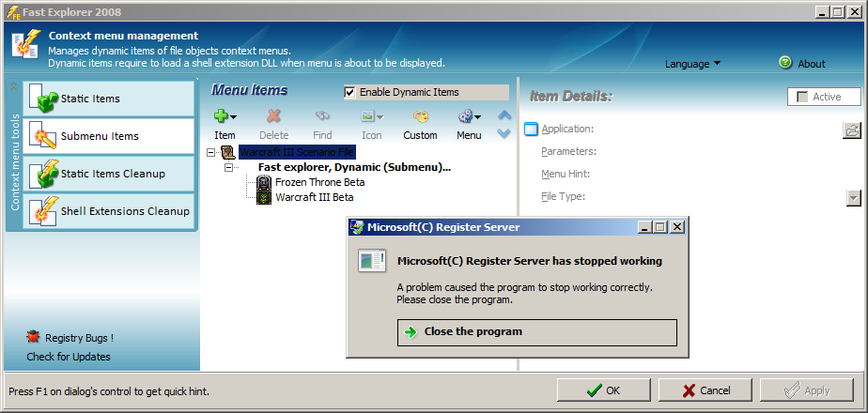
Task: Click the Find binoculars icon
Action: pos(322,116)
